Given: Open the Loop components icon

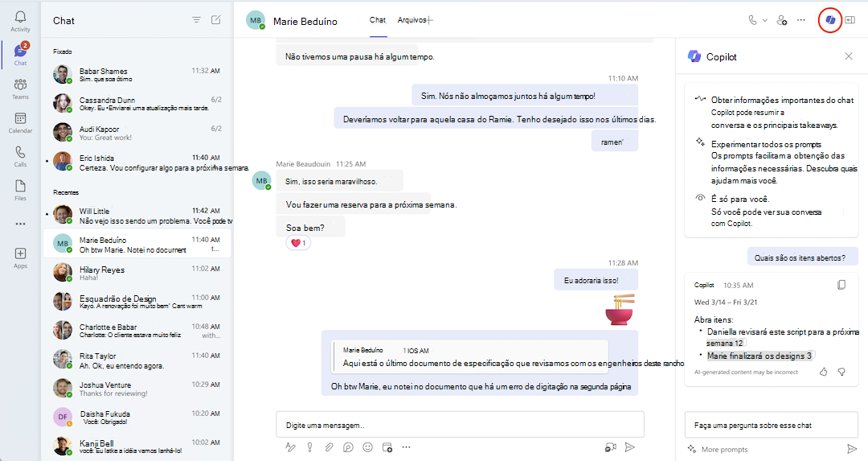Looking at the screenshot, I should pyautogui.click(x=348, y=447).
